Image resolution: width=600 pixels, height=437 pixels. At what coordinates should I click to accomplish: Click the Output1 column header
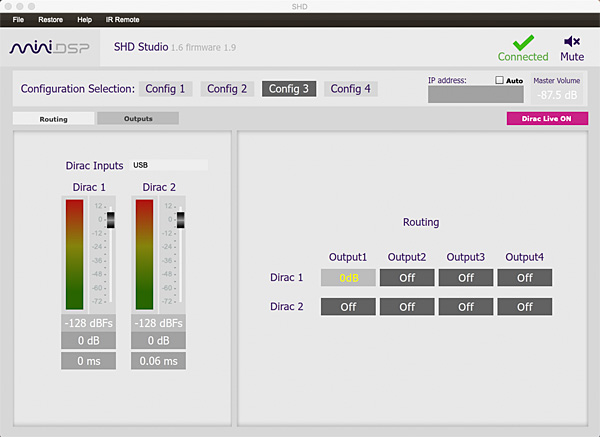(348, 257)
